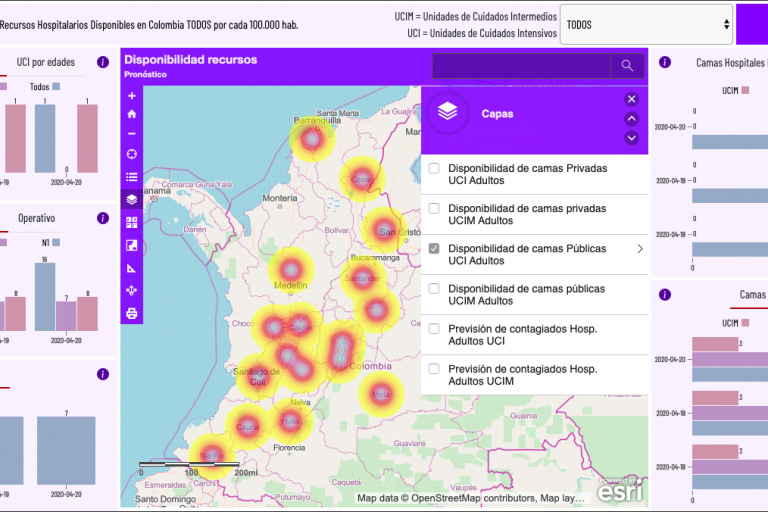Viewport: 768px width, 512px height.
Task: Run map search with magnifier icon
Action: click(x=627, y=66)
